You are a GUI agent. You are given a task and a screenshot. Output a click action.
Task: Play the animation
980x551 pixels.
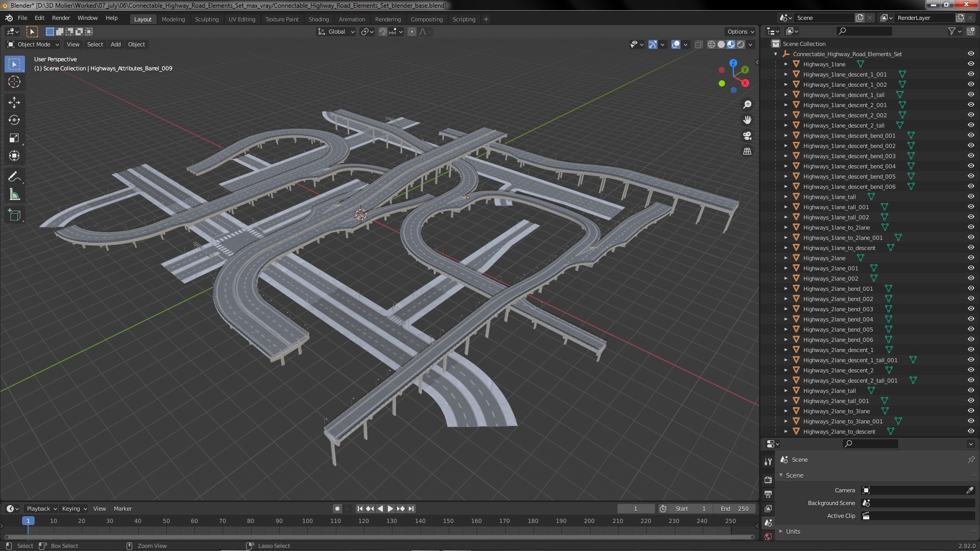point(390,509)
